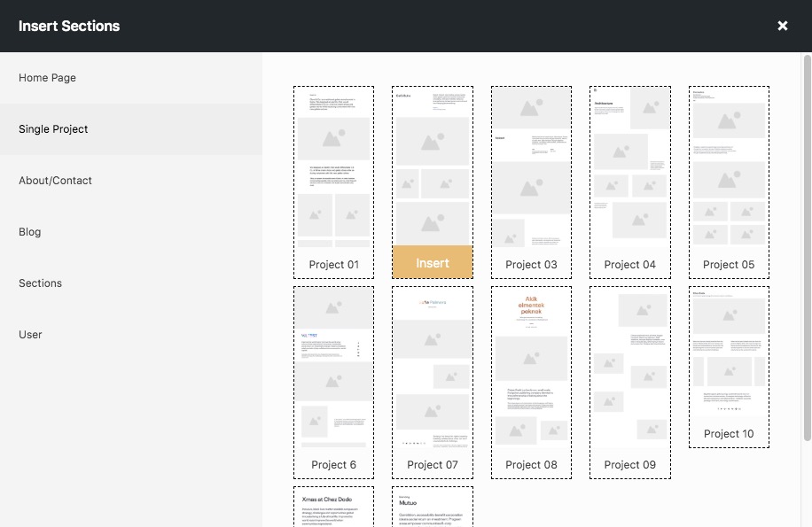Click the orange Insert button
Image resolution: width=812 pixels, height=527 pixels.
point(433,263)
